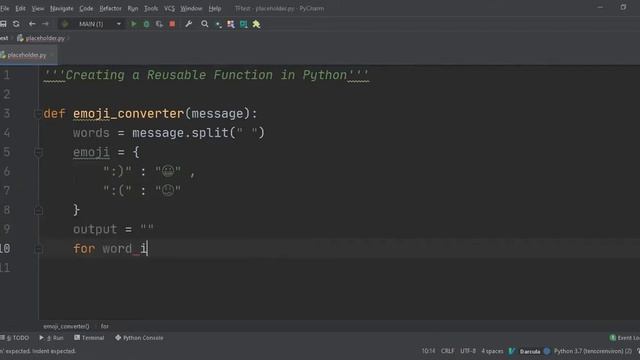Open the Event Log

click(x=624, y=338)
